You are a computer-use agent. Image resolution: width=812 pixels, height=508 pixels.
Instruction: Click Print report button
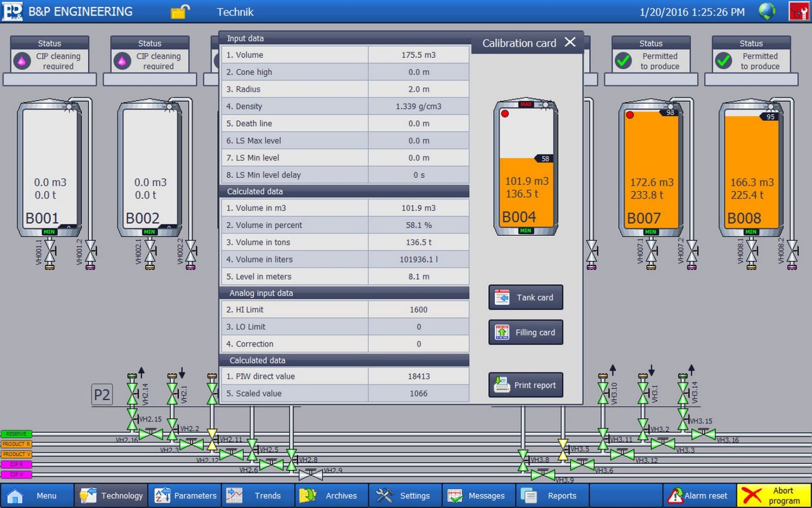(x=526, y=385)
